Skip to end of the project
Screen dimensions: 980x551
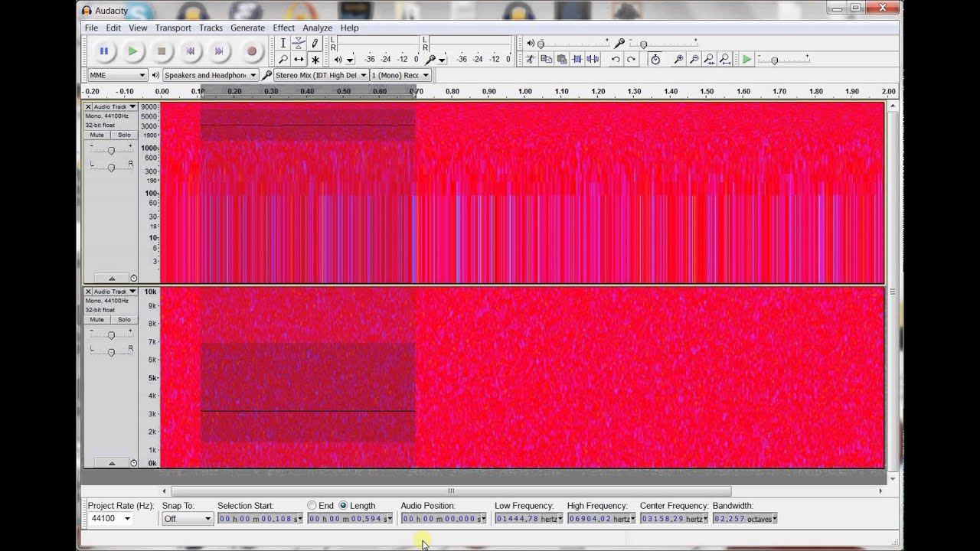pos(219,51)
